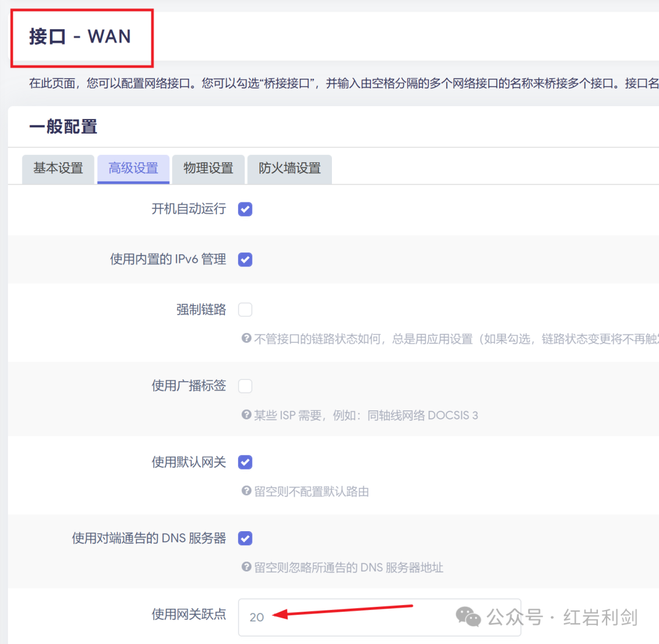Click help icon beside 留空则不配置默认路由 hint
The height and width of the screenshot is (644, 659).
[x=247, y=491]
